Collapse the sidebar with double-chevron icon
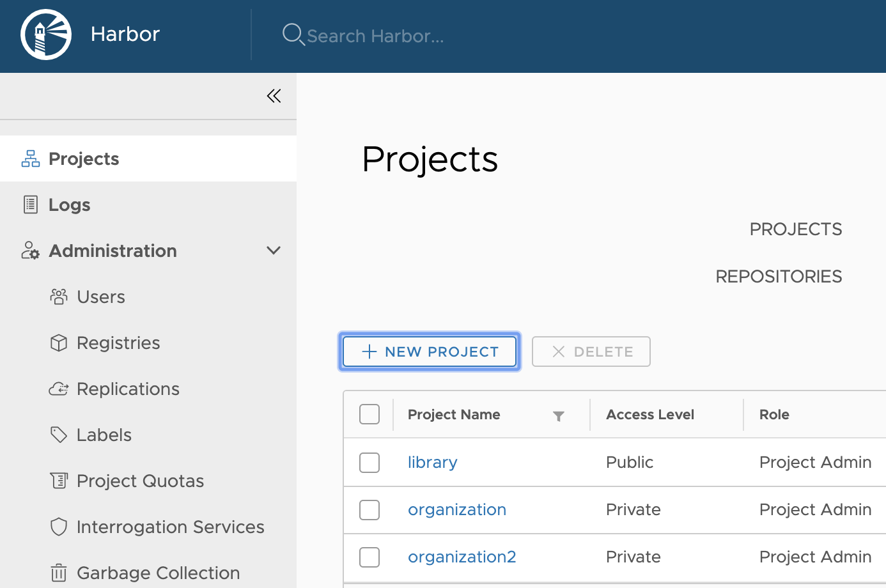 [274, 96]
